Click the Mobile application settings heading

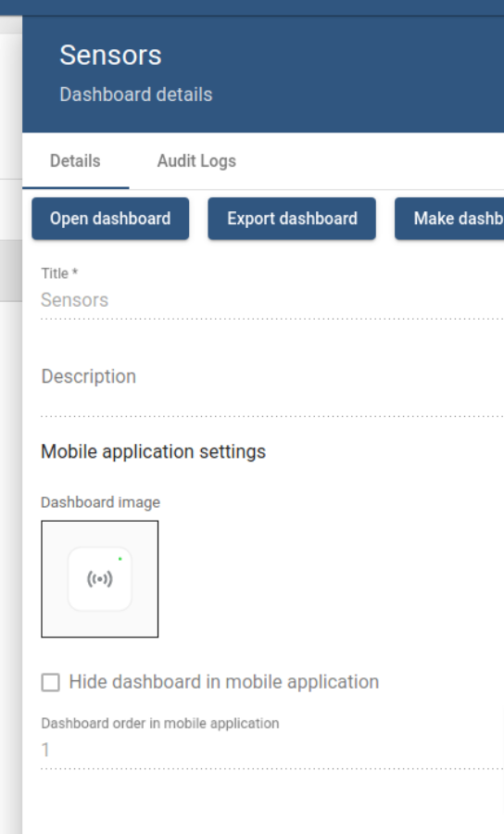[x=153, y=451]
